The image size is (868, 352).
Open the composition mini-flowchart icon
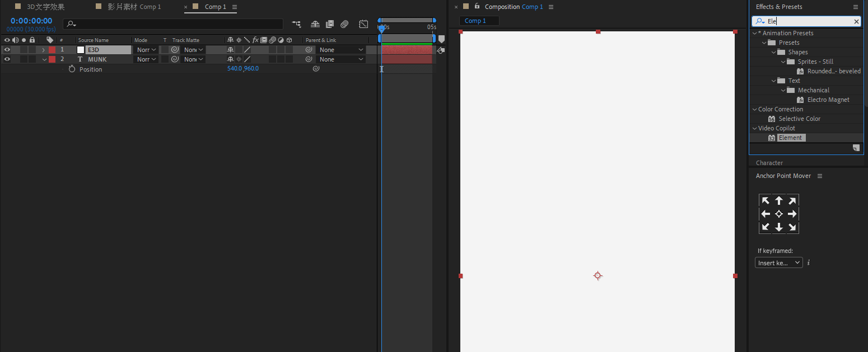296,24
